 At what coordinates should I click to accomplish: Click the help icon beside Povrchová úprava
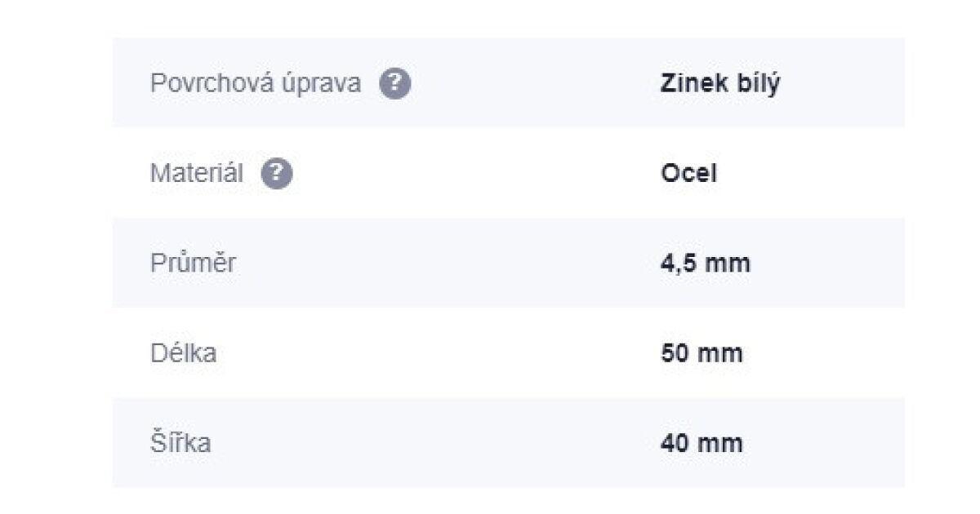[395, 83]
